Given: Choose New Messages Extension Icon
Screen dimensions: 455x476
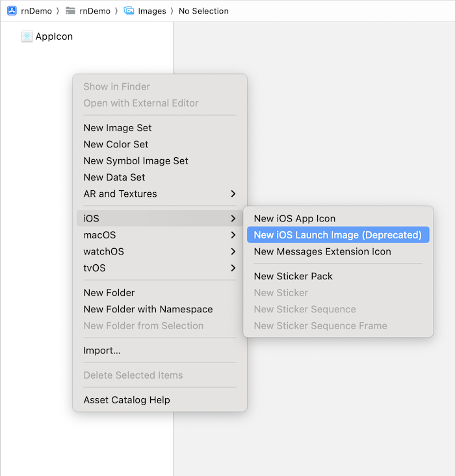Looking at the screenshot, I should (322, 252).
